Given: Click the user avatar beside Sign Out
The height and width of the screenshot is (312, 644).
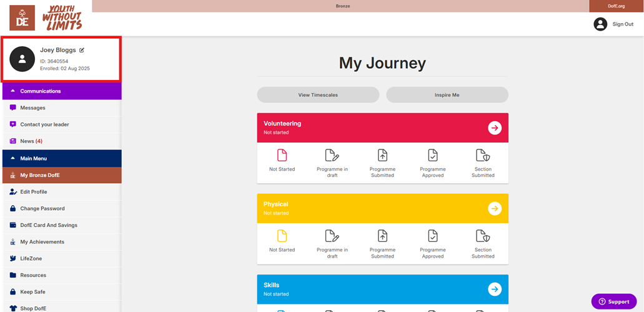Looking at the screenshot, I should point(600,24).
